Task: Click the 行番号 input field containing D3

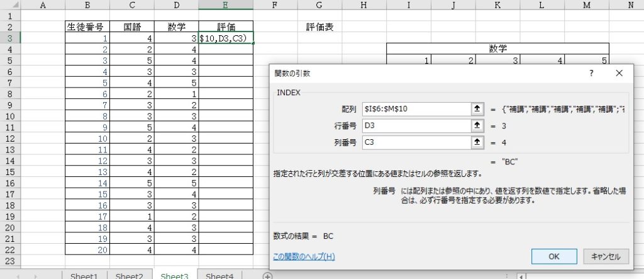Action: [x=415, y=126]
